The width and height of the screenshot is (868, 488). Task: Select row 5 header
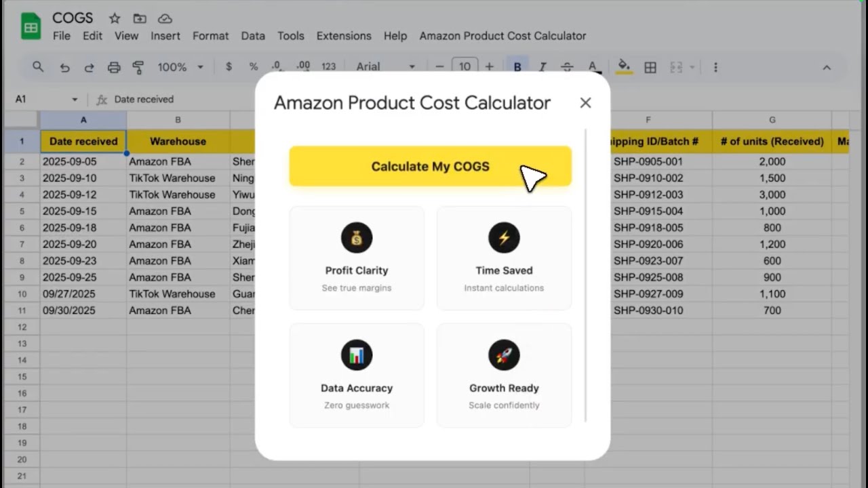(22, 211)
